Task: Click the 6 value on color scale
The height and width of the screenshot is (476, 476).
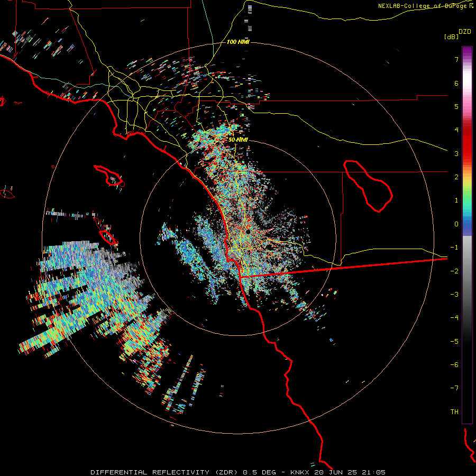Action: point(456,83)
